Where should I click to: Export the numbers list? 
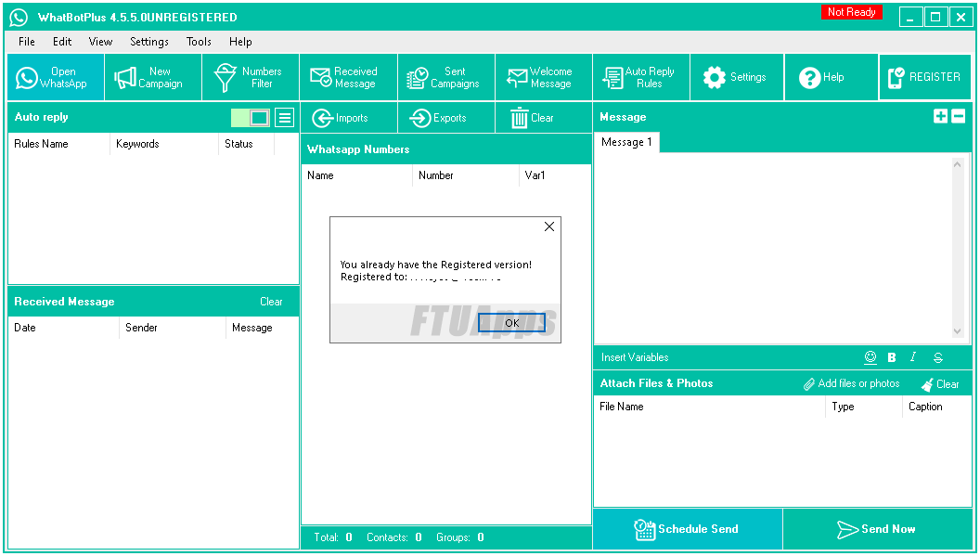446,118
